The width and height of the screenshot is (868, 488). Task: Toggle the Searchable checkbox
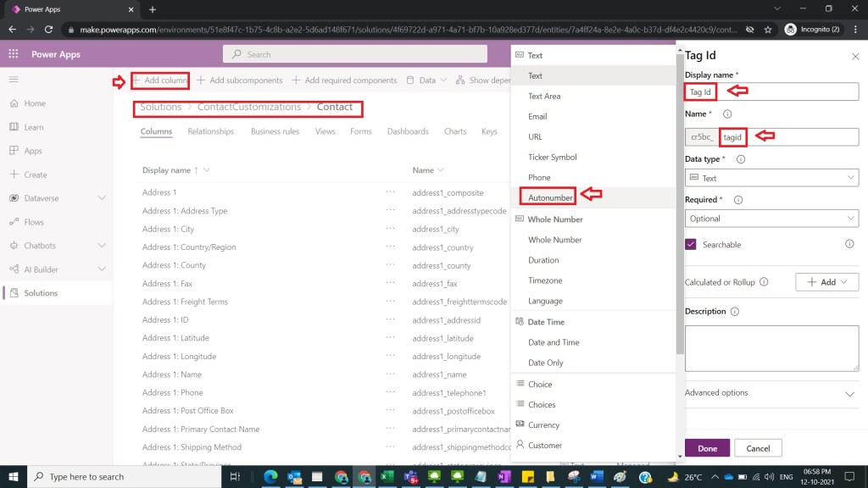691,245
